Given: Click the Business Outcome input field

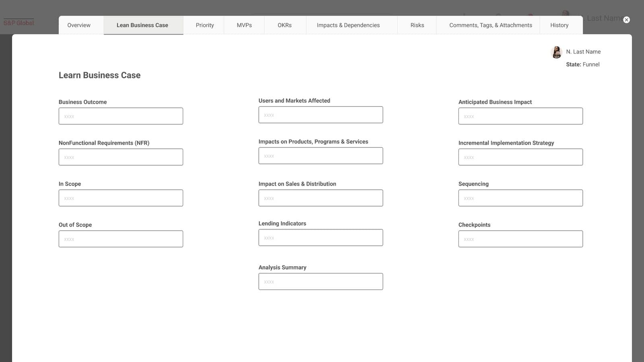Looking at the screenshot, I should [x=121, y=116].
